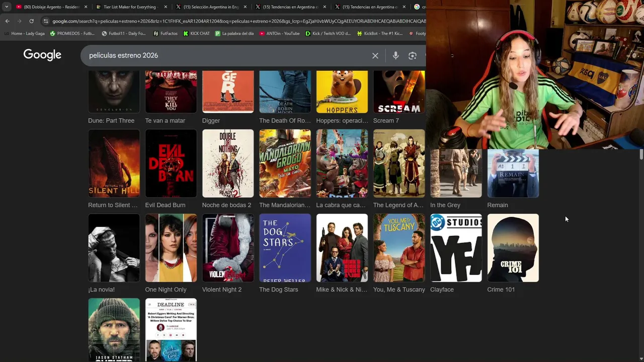
Task: Open Home - Lady Gaga bookmark
Action: 24,34
